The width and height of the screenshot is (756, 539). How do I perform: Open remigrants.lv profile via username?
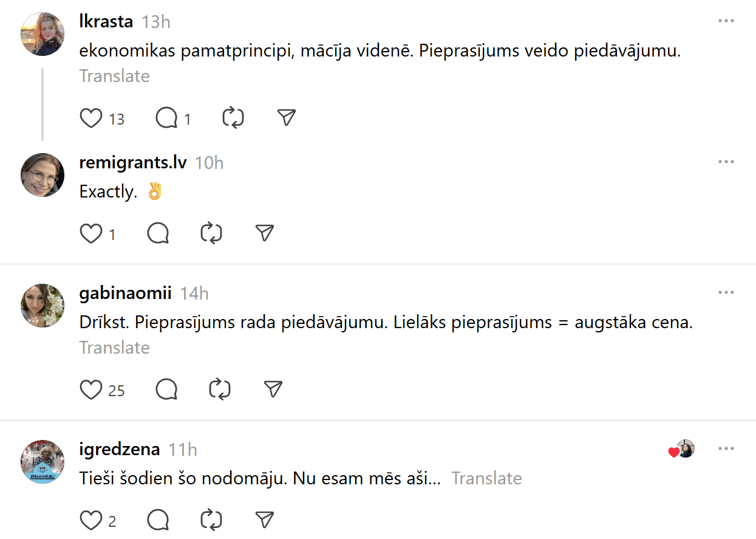pos(133,162)
